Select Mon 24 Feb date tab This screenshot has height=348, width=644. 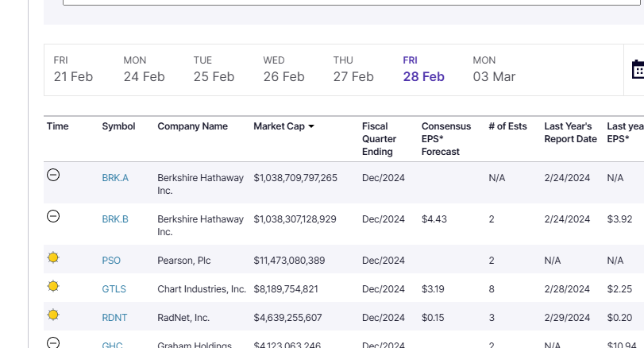144,69
